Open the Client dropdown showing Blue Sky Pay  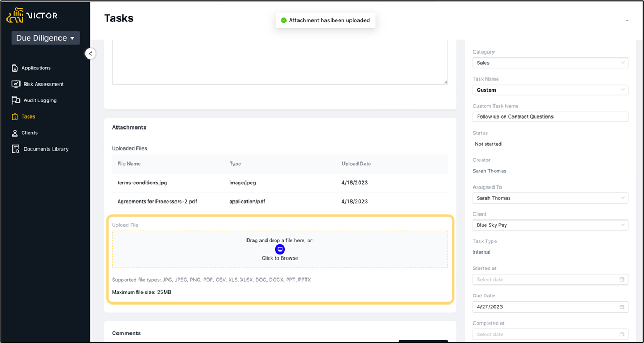(550, 225)
